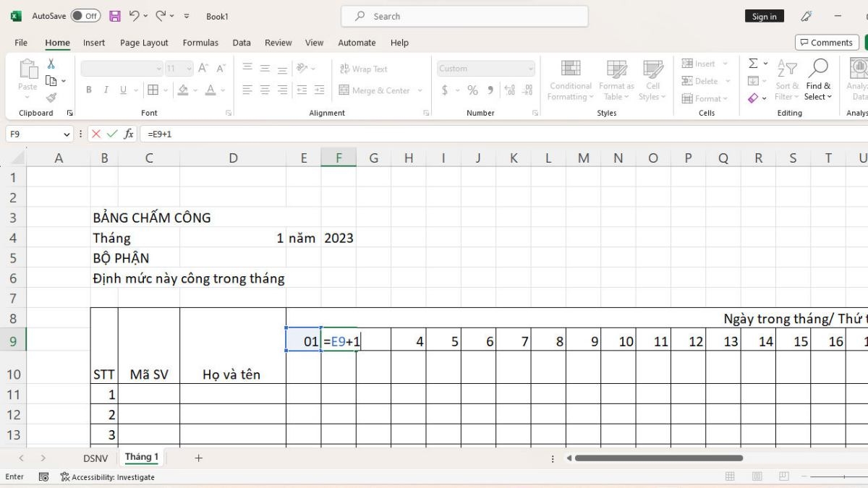Undo the last action
Screen dimensions: 868x488
[x=135, y=16]
